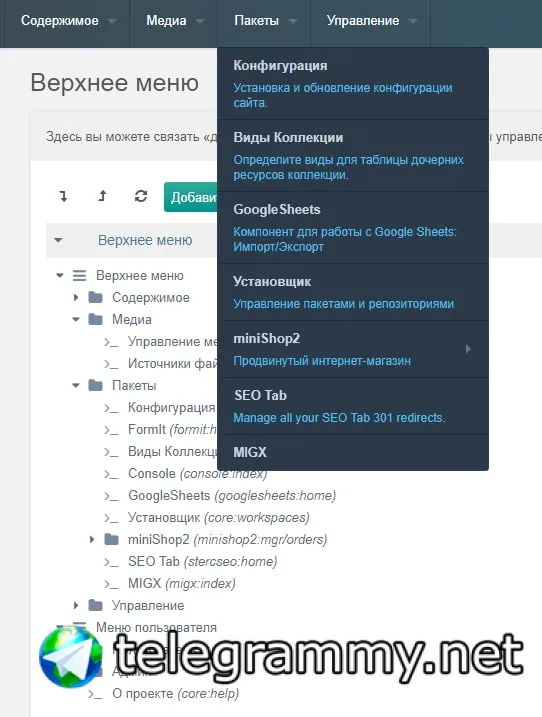Image resolution: width=542 pixels, height=717 pixels.
Task: Click the expand-all tree arrow icon
Action: pos(64,196)
